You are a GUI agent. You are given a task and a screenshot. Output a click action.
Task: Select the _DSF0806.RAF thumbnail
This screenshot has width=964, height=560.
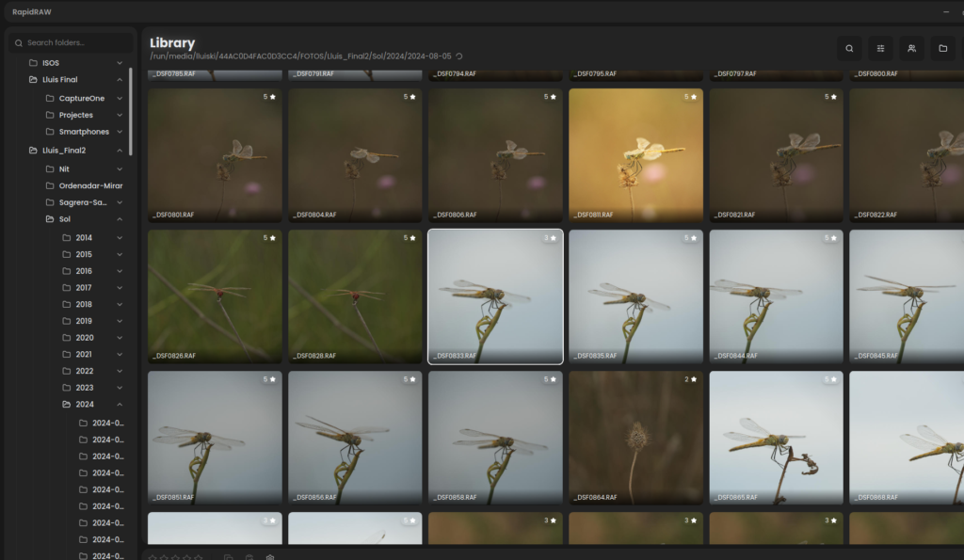point(495,155)
